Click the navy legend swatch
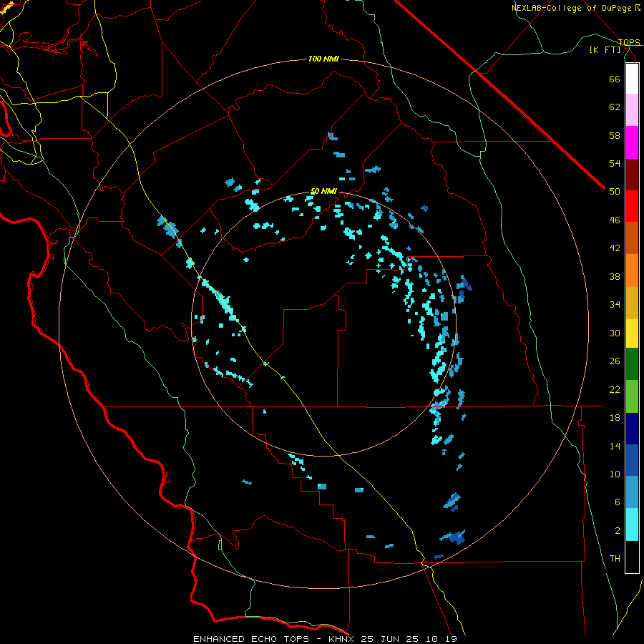 [632, 429]
